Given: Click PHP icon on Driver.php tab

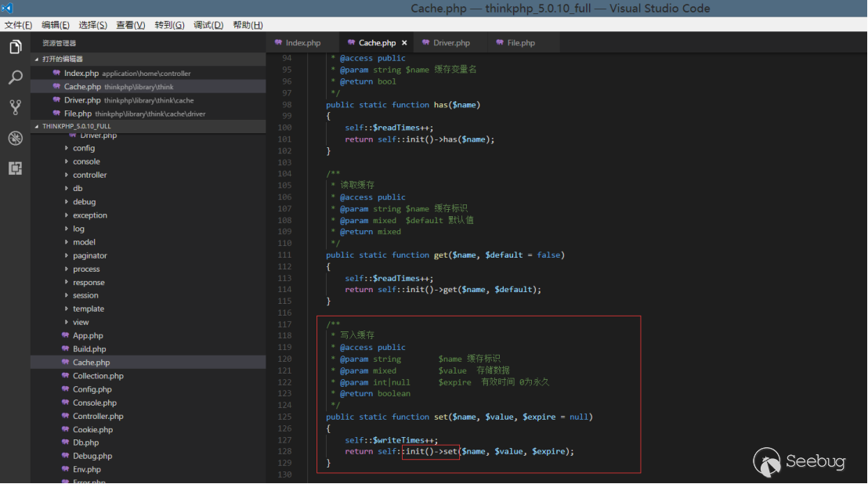Looking at the screenshot, I should click(x=425, y=42).
